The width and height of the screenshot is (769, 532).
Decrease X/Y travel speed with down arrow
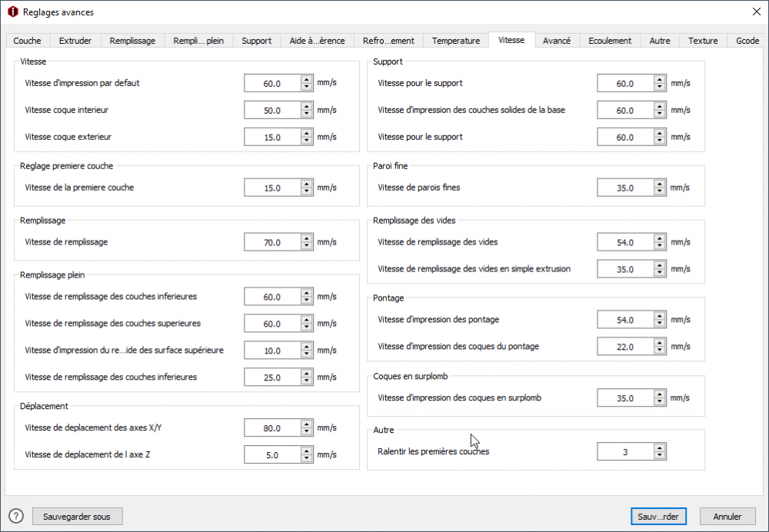coord(307,432)
